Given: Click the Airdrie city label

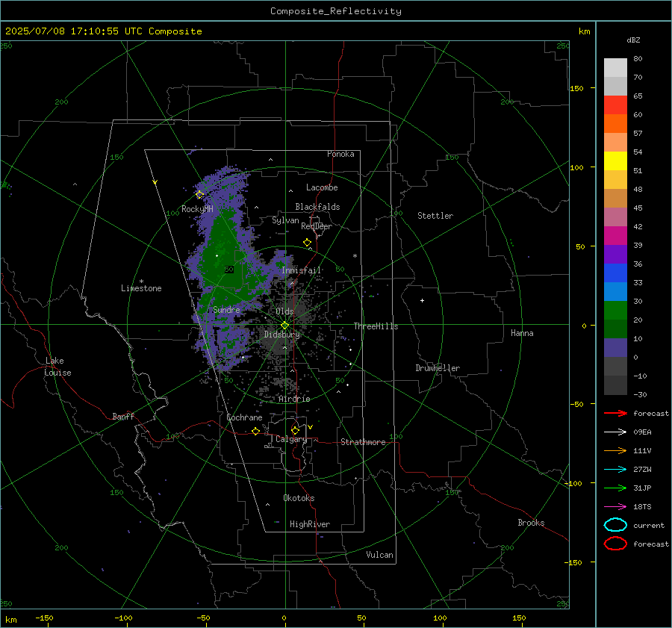Looking at the screenshot, I should coord(294,399).
